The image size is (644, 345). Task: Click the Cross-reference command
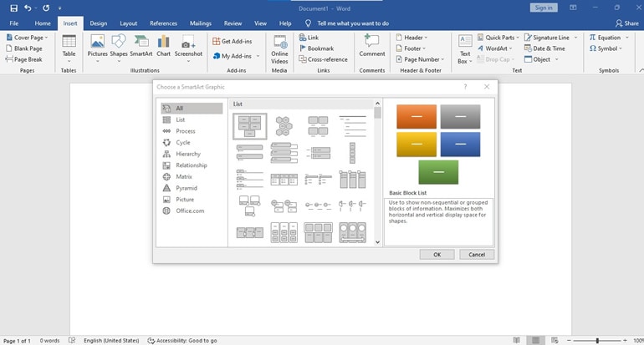pos(323,59)
